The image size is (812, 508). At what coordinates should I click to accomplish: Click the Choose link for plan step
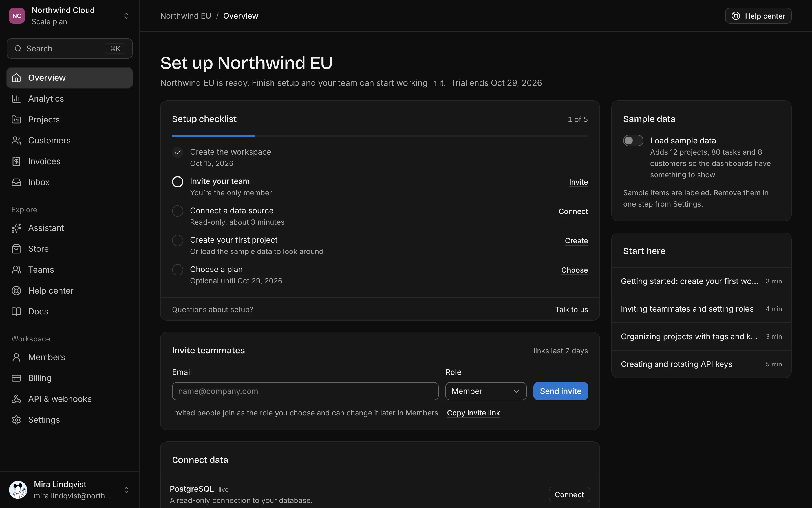coord(574,270)
